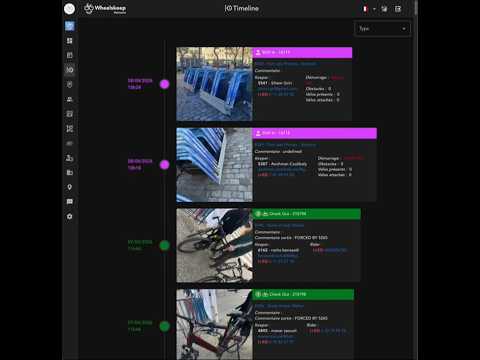Open station link under the upper magenta header
This screenshot has width=480, height=360.
click(x=285, y=64)
